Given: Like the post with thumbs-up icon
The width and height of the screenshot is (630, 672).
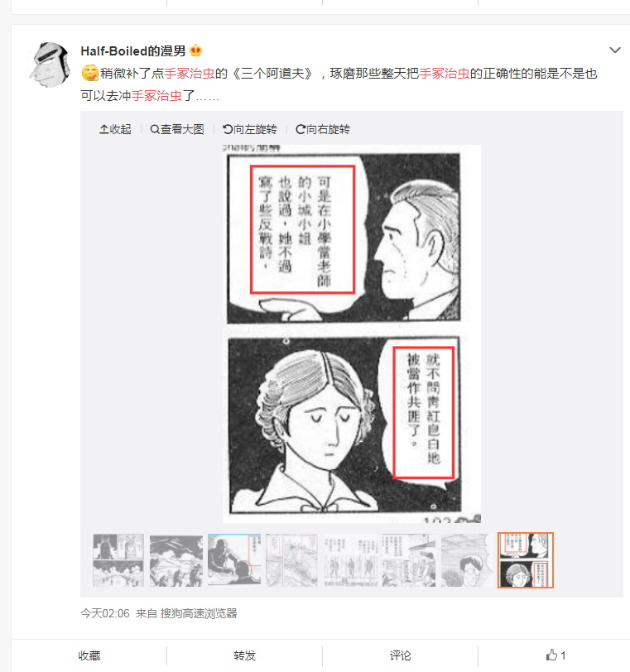Looking at the screenshot, I should pos(551,655).
